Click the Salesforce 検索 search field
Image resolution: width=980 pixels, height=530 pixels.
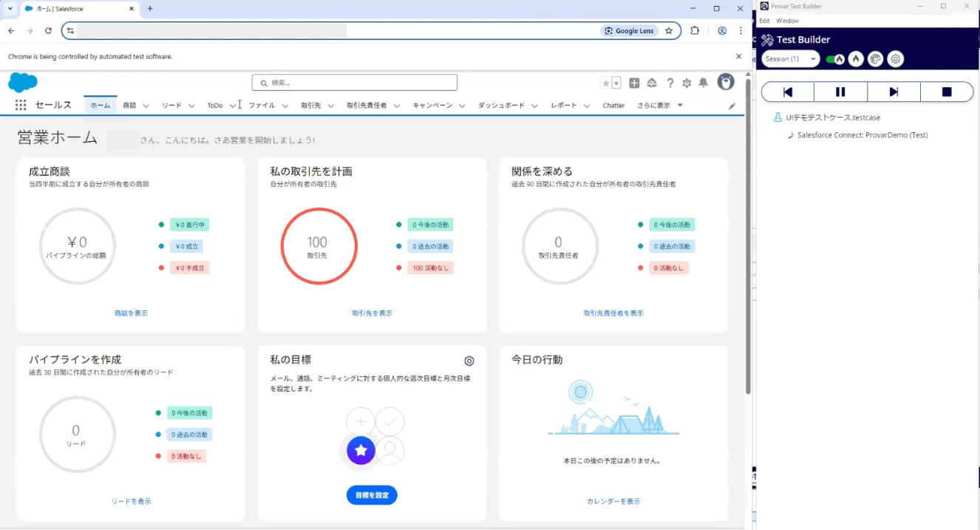(x=355, y=83)
